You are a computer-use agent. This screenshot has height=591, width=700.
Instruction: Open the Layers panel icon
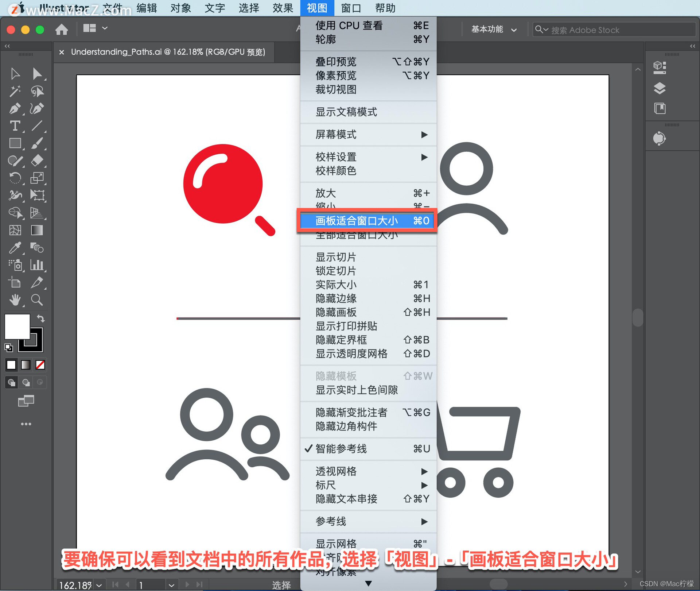click(x=660, y=88)
